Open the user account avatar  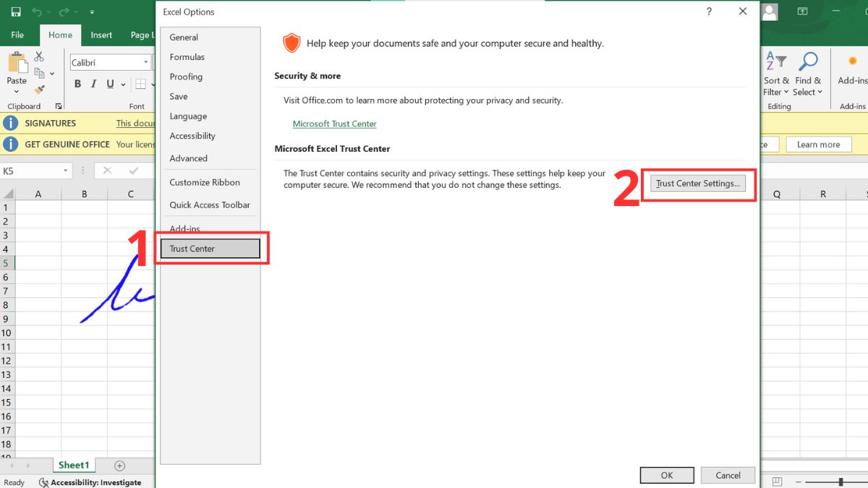(x=770, y=12)
